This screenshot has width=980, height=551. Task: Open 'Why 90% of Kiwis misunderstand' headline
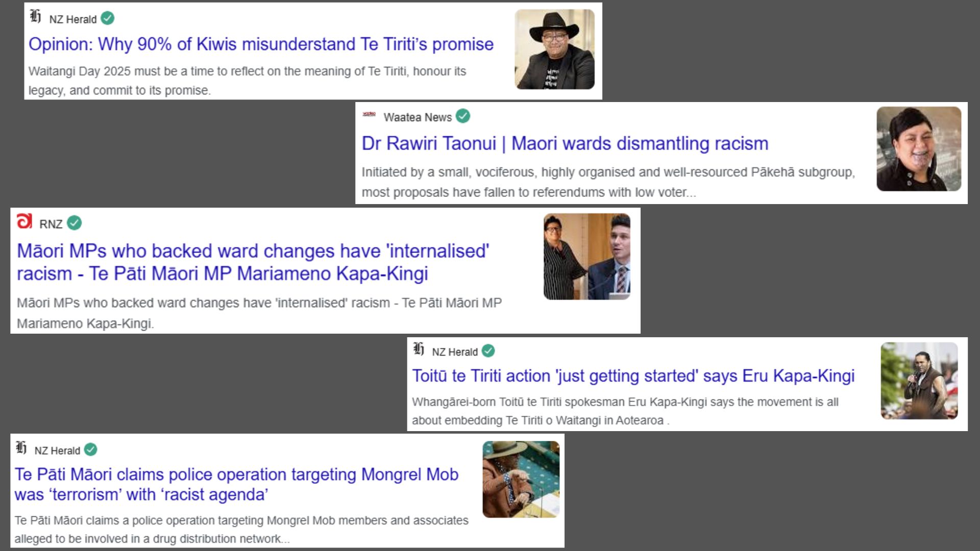point(261,44)
